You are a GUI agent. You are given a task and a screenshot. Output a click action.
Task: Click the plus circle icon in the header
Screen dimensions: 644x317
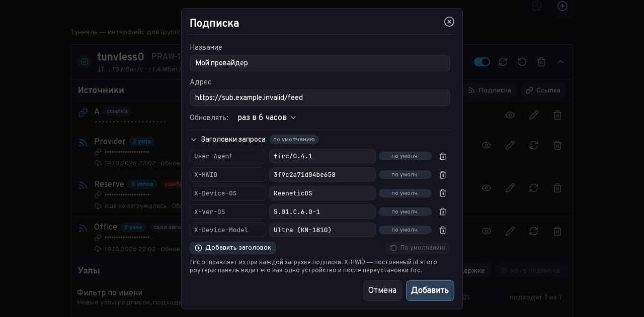[562, 6]
